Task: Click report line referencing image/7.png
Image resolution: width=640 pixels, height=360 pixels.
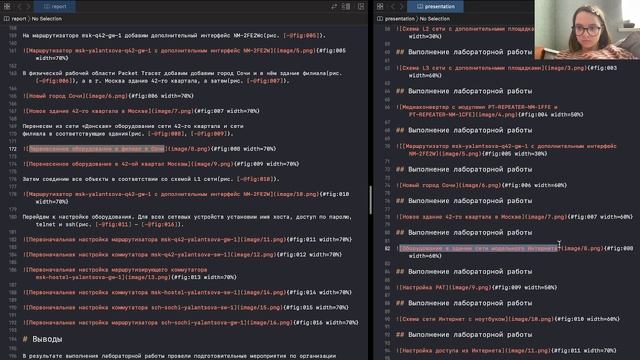Action: (141, 111)
